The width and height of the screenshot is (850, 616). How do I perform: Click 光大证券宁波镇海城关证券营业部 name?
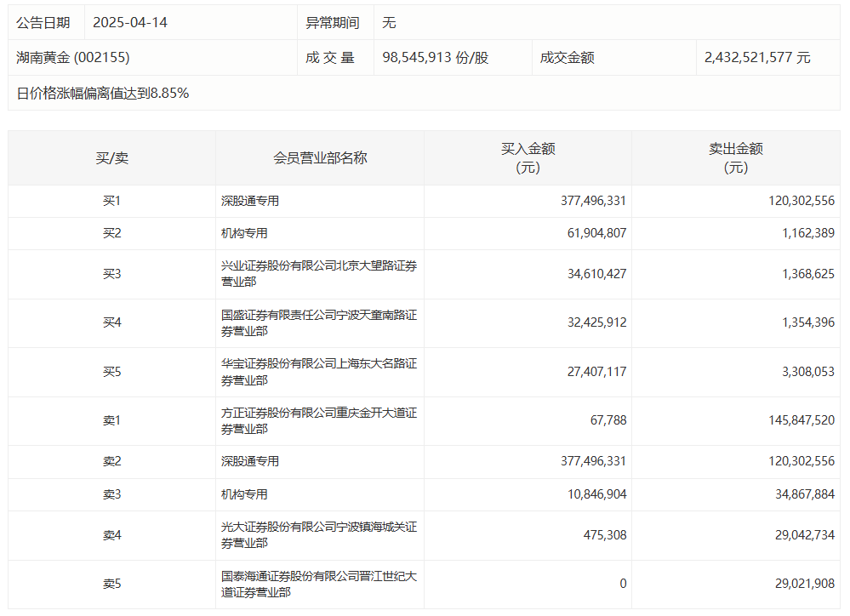(319, 535)
